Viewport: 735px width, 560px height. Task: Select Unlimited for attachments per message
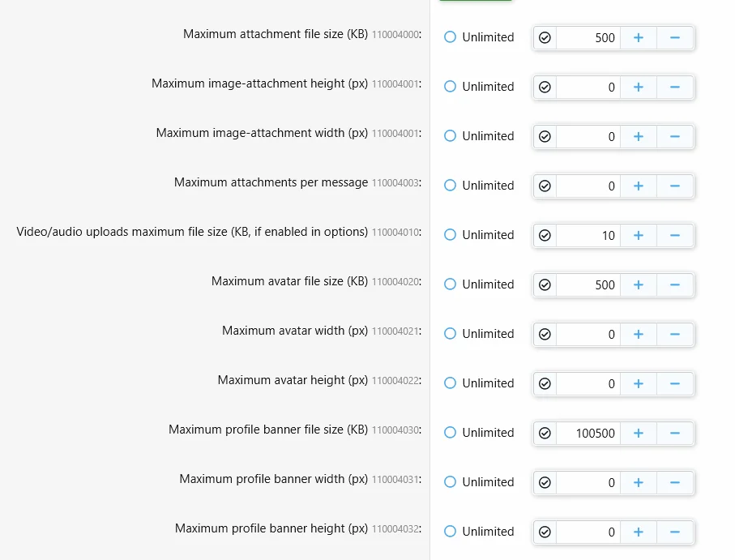[451, 186]
